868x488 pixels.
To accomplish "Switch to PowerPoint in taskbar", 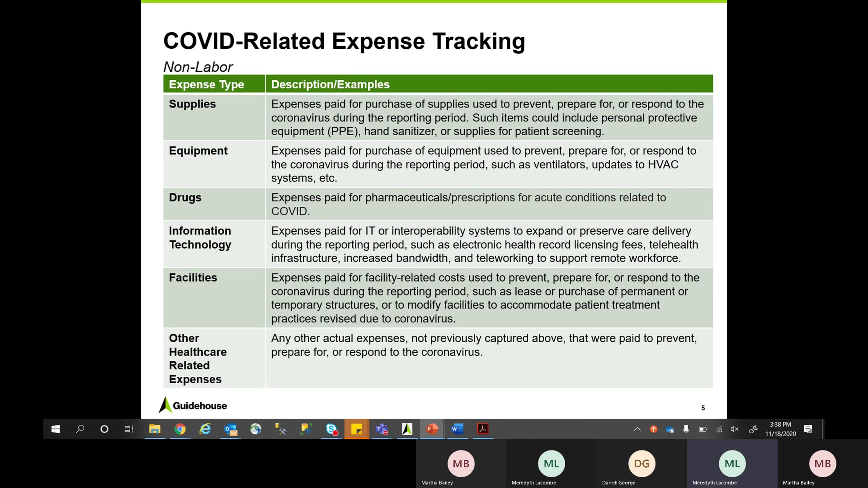I will coord(432,429).
